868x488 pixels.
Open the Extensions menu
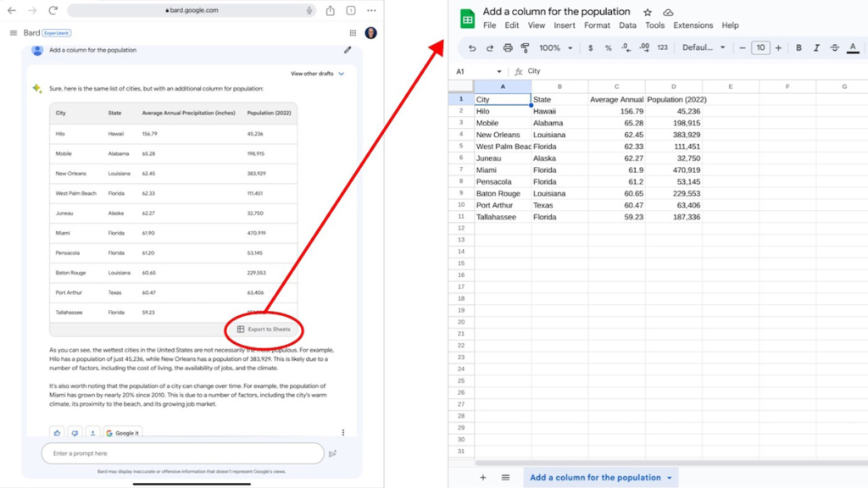click(x=693, y=25)
